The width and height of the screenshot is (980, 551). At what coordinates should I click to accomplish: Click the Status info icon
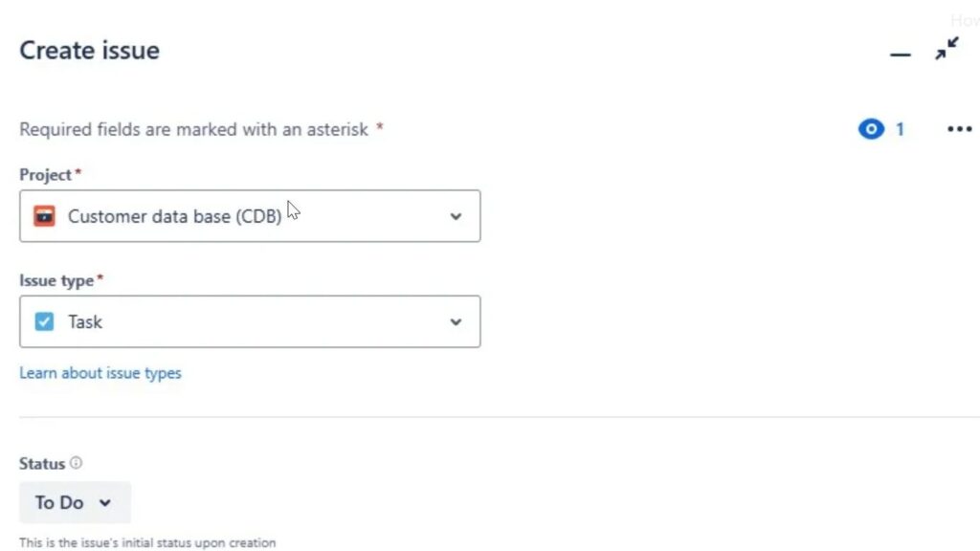(78, 463)
